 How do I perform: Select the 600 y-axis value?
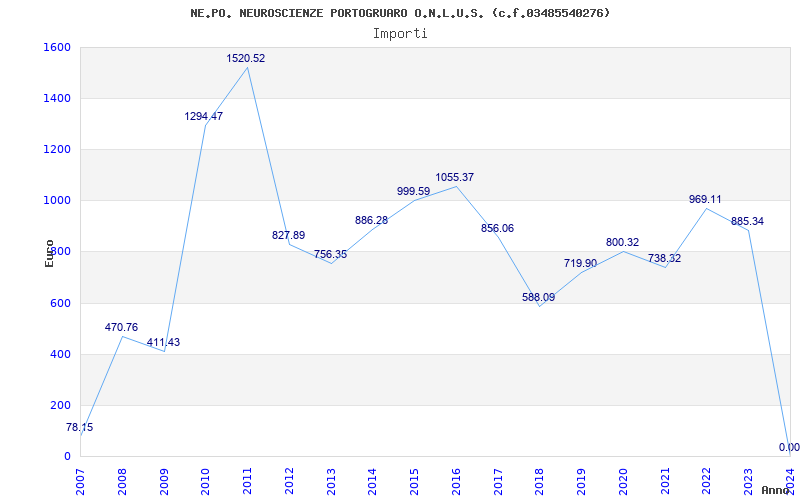61,304
